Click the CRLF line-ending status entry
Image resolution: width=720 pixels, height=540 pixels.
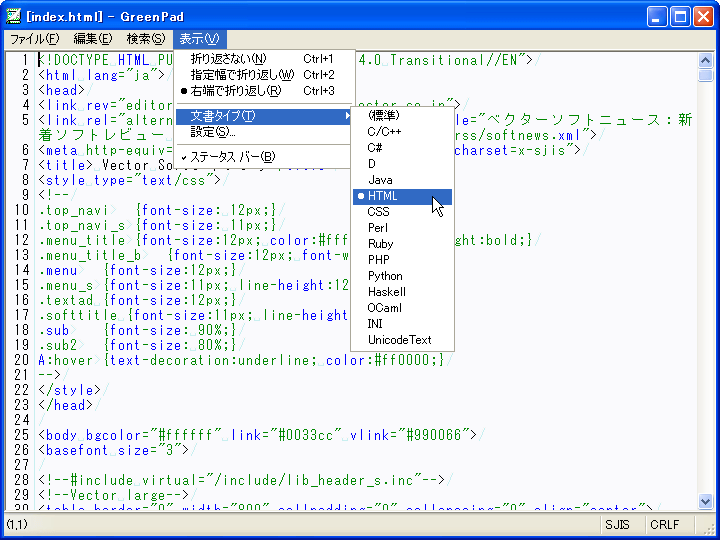point(664,525)
